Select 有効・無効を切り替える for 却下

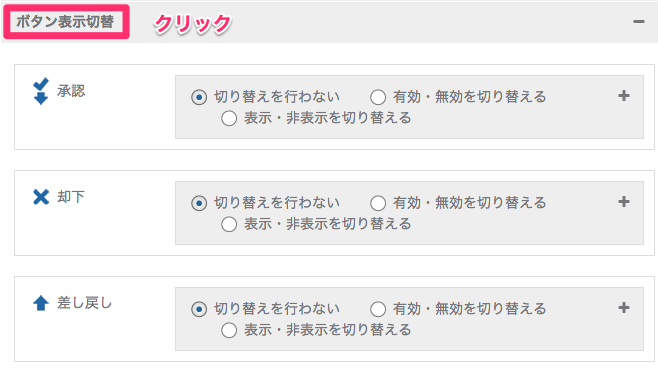coord(378,203)
